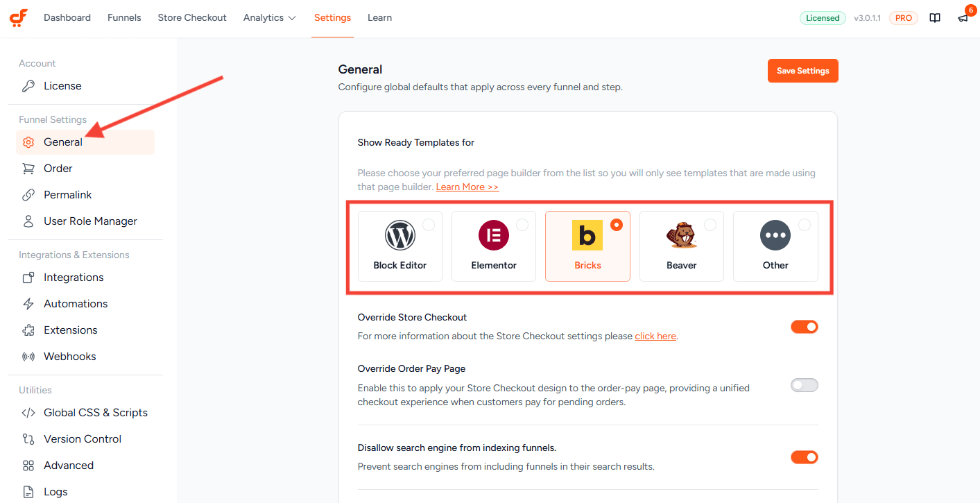
Task: Click the Logs document icon
Action: click(x=28, y=492)
